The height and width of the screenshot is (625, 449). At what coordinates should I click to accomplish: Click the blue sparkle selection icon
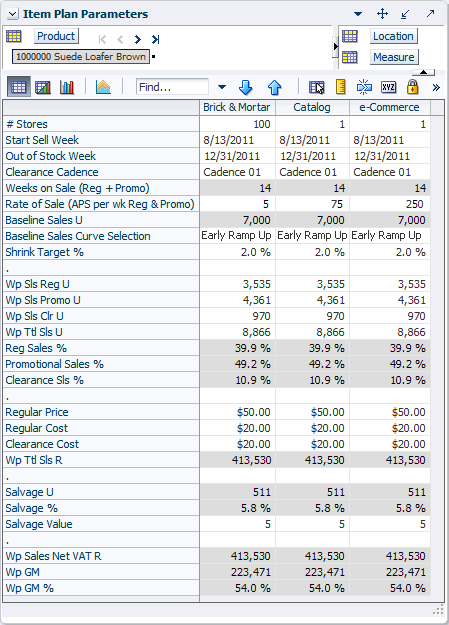click(x=364, y=87)
